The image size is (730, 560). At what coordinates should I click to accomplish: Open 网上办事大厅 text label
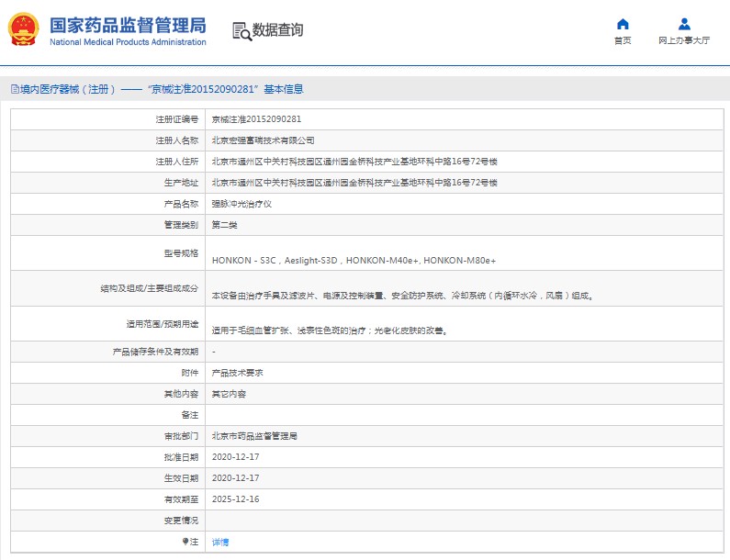click(x=684, y=41)
